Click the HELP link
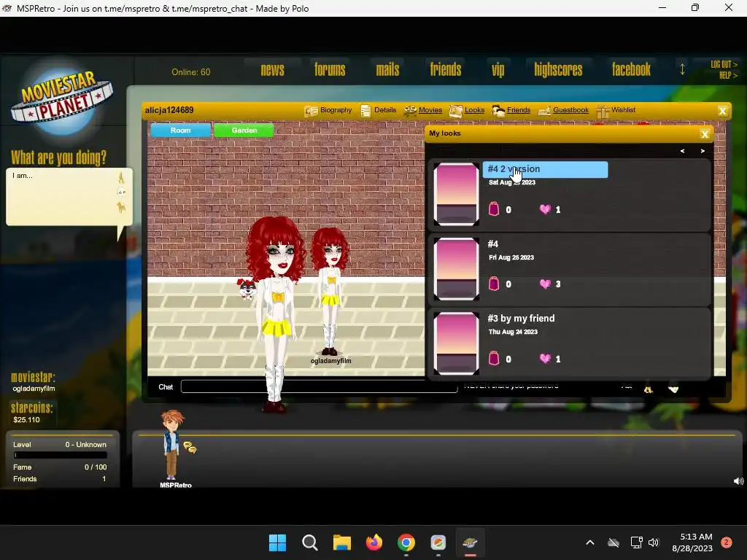 (728, 75)
